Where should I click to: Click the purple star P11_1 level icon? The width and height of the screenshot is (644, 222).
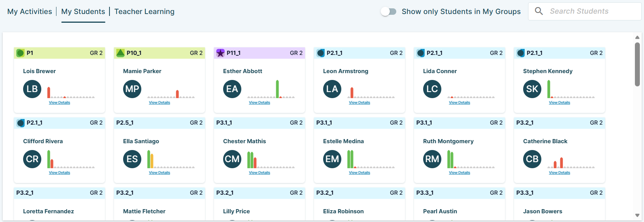coord(220,53)
